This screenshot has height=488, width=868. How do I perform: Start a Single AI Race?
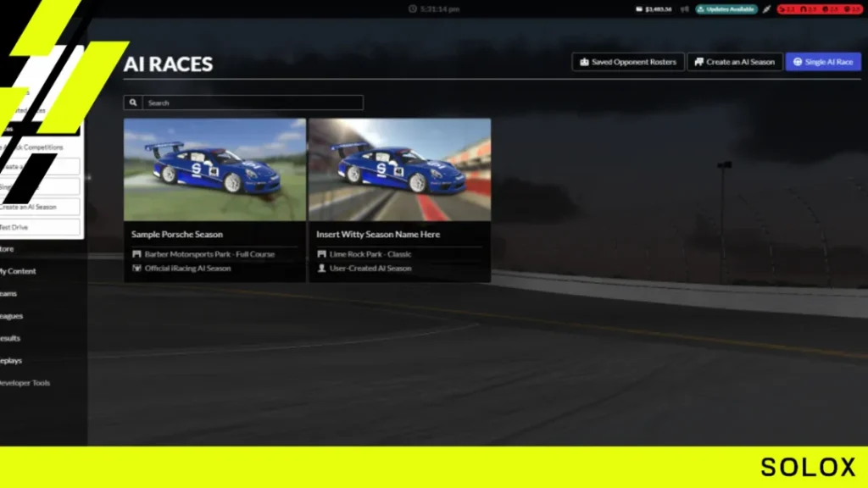coord(823,62)
